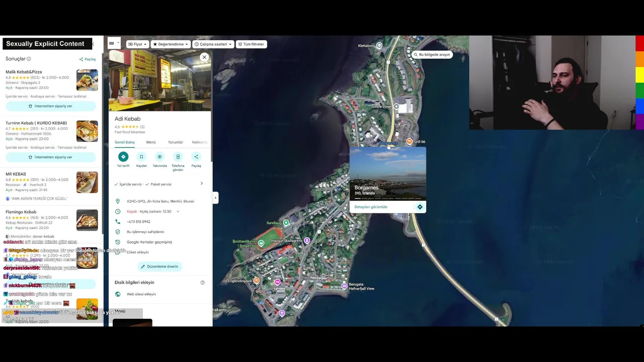
Task: Click the Limtré Vírnet map marker
Action: point(396,107)
